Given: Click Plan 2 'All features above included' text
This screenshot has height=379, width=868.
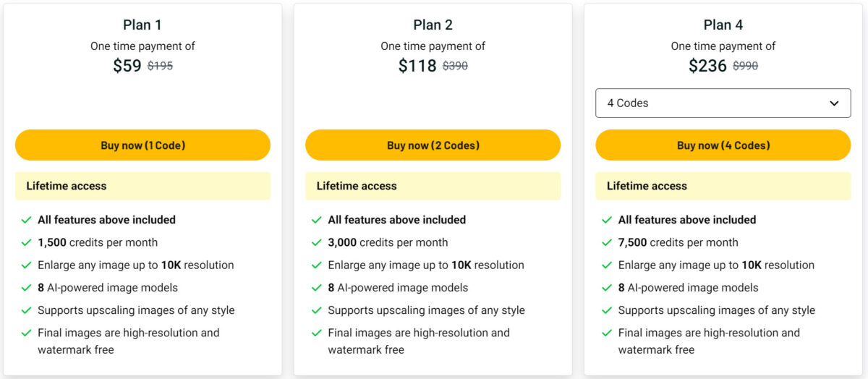Looking at the screenshot, I should tap(397, 220).
